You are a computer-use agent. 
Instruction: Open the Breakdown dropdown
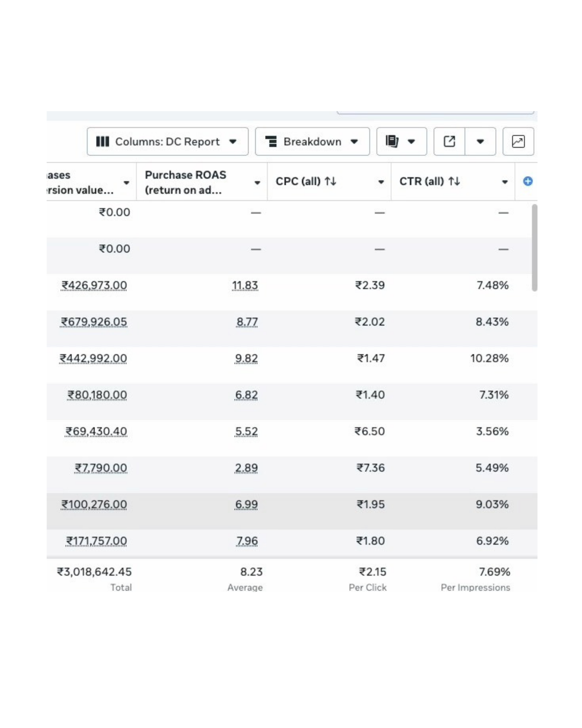click(x=312, y=141)
